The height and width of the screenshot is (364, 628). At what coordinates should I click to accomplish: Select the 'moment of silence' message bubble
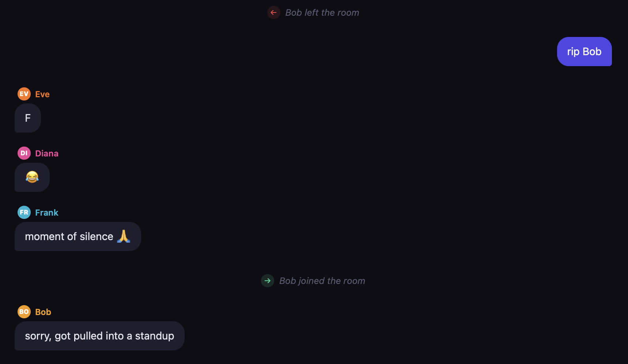tap(77, 236)
